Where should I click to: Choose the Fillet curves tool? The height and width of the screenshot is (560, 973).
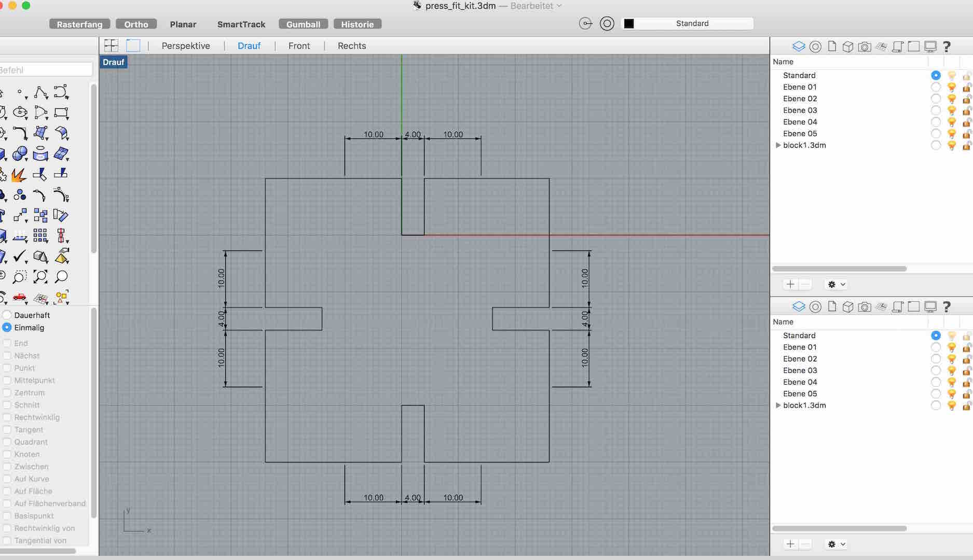(20, 133)
